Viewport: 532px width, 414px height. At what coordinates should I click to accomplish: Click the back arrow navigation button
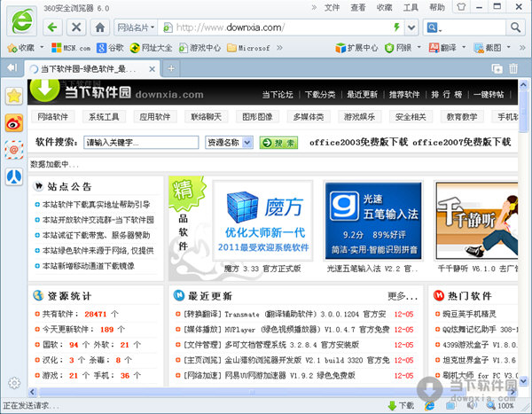tap(52, 27)
